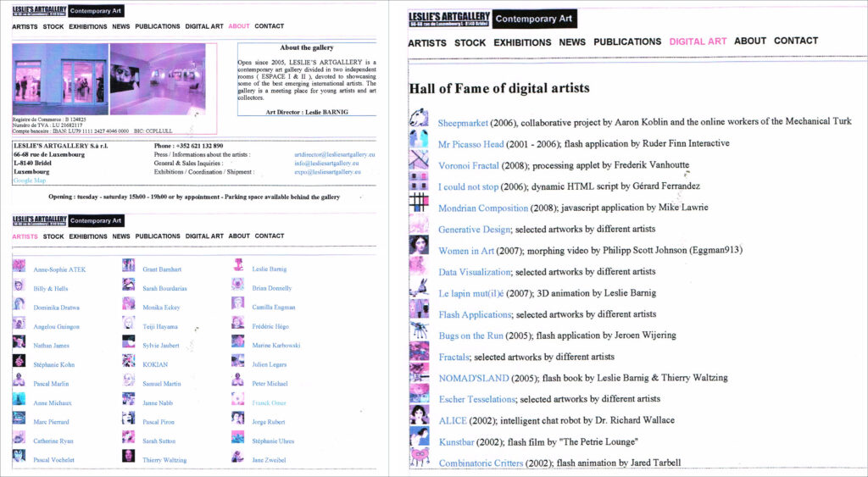Viewport: 868px width, 477px height.
Task: Open the Franck Omer artist link
Action: [271, 402]
